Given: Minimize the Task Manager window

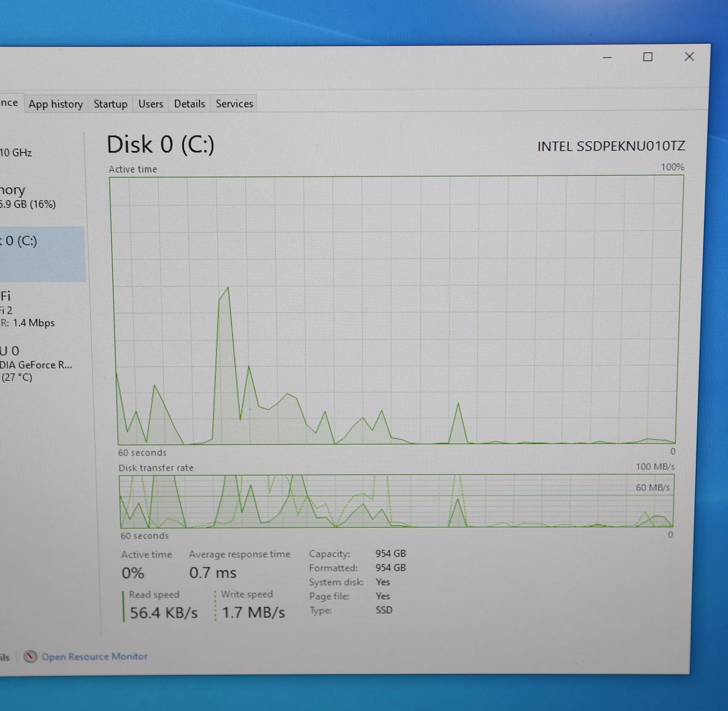Looking at the screenshot, I should 607,58.
